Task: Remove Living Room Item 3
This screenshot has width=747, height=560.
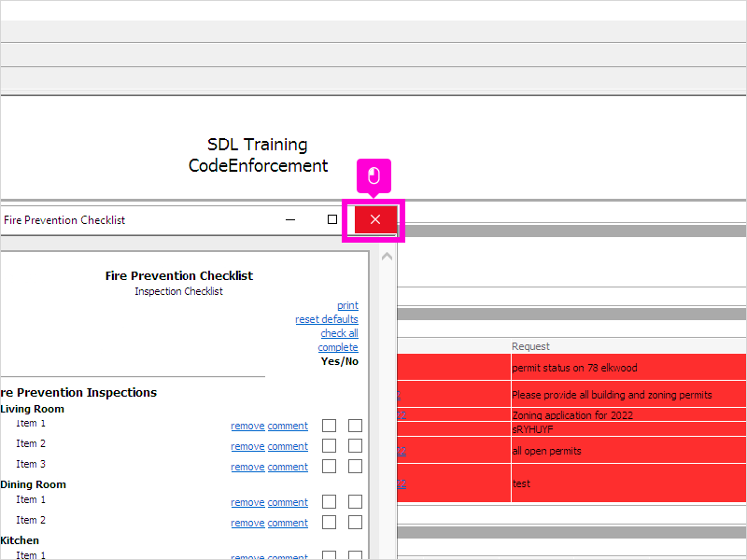Action: tap(247, 467)
